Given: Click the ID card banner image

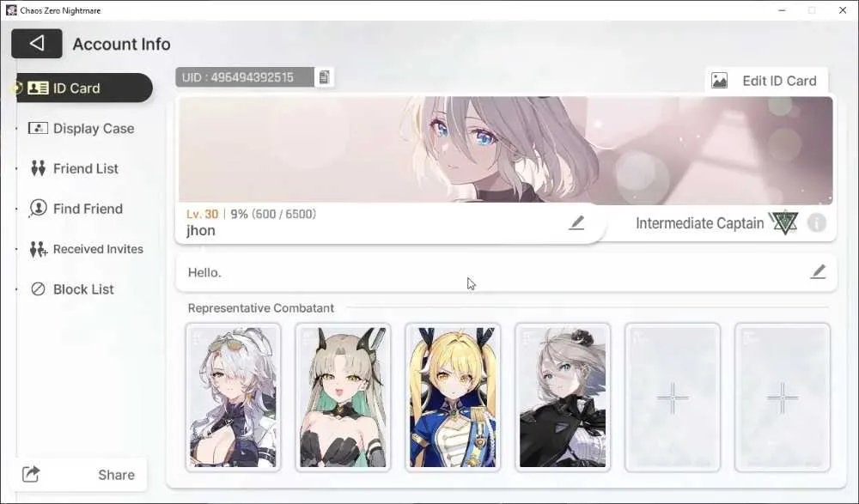Looking at the screenshot, I should tap(506, 150).
